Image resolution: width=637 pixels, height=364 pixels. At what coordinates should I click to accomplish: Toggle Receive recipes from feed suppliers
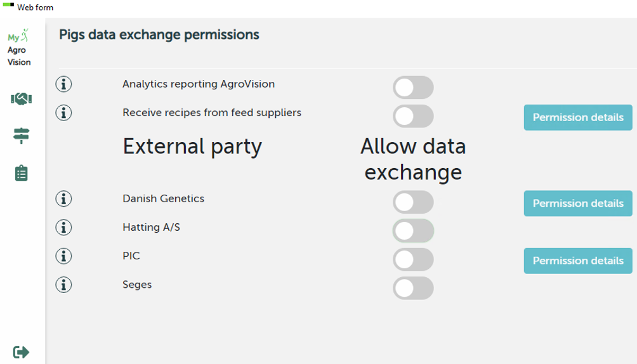coord(413,116)
